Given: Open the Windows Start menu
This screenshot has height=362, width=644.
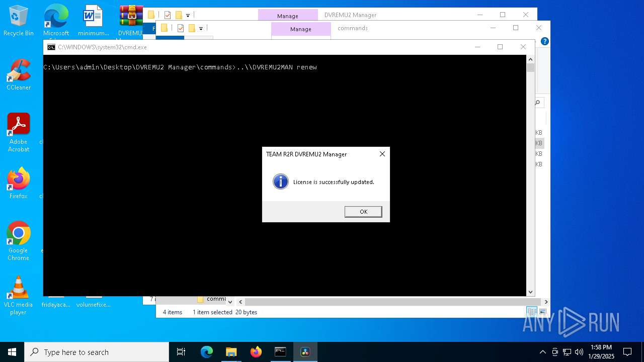Looking at the screenshot, I should [12, 352].
